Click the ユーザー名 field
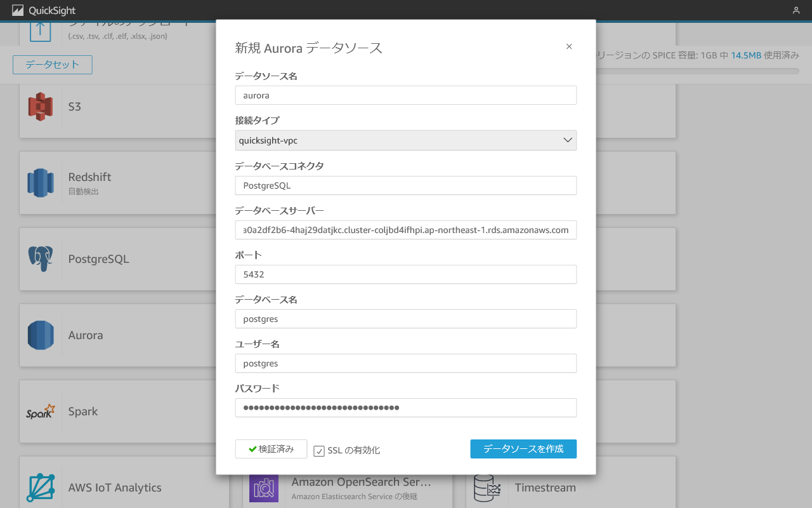Image resolution: width=812 pixels, height=508 pixels. click(x=406, y=363)
